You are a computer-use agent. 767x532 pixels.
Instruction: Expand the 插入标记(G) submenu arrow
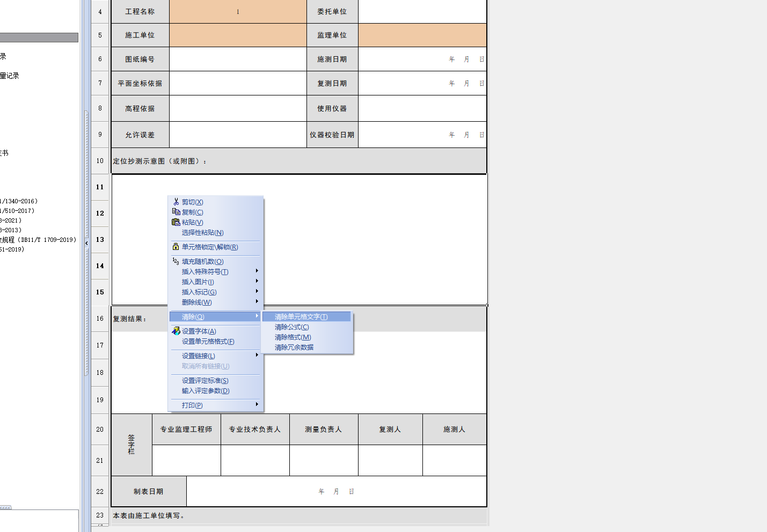[x=257, y=291]
